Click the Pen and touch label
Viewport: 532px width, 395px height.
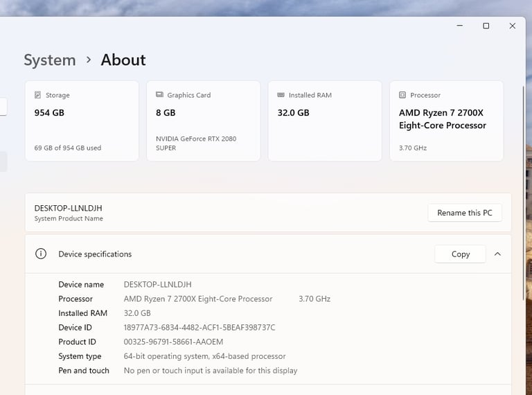tap(84, 371)
